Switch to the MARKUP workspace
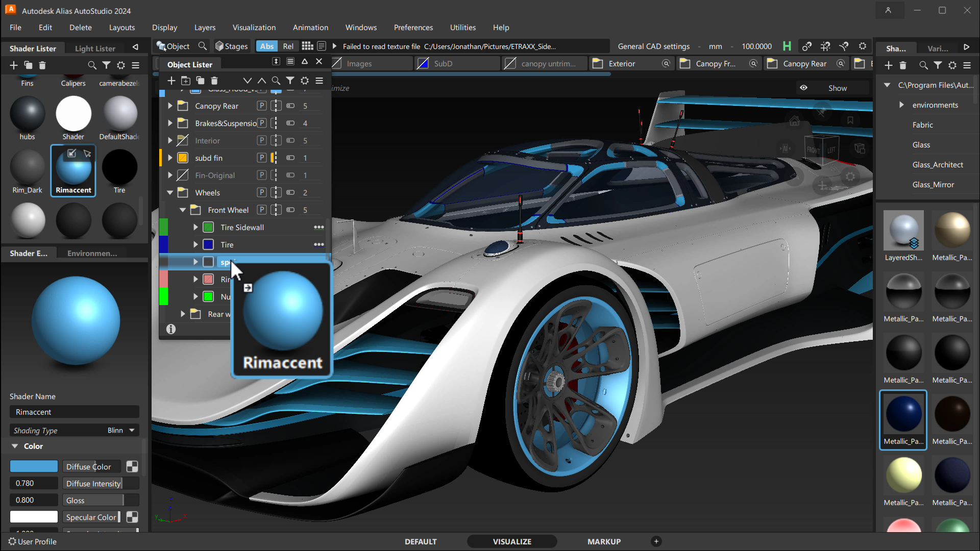The width and height of the screenshot is (980, 551). click(x=604, y=541)
